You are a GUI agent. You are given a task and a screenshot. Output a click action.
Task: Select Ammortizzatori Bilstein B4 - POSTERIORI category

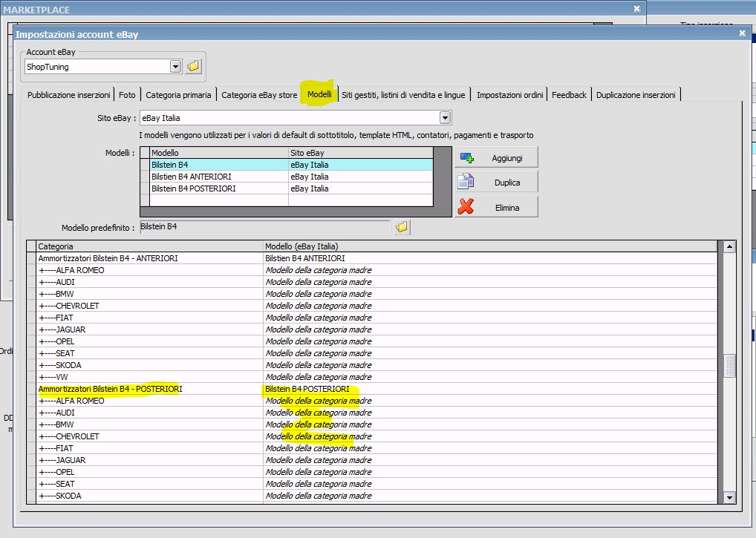tap(110, 389)
